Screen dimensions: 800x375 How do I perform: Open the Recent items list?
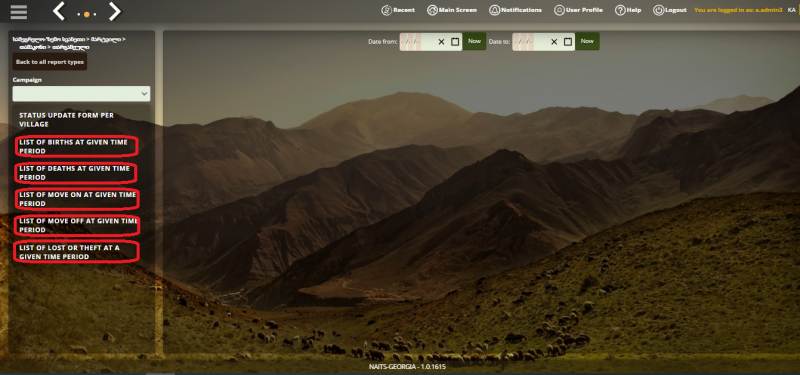coord(398,10)
